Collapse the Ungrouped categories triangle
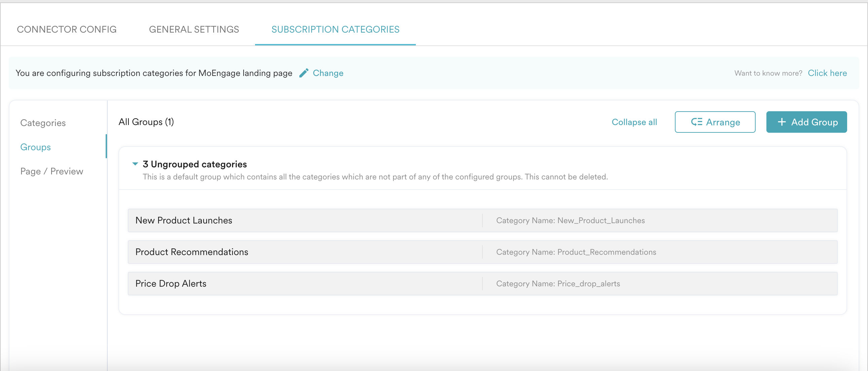This screenshot has height=371, width=868. [x=135, y=164]
